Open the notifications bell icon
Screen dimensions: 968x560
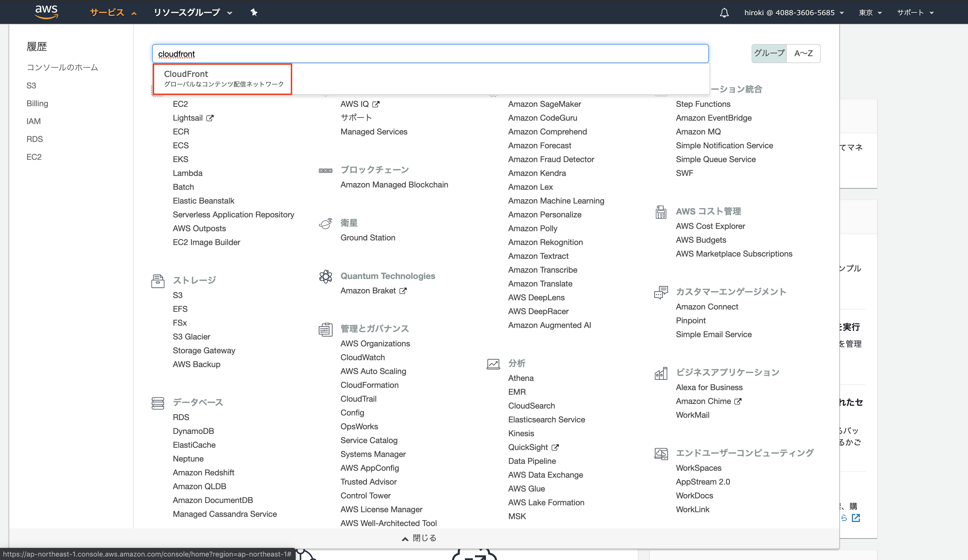tap(724, 13)
